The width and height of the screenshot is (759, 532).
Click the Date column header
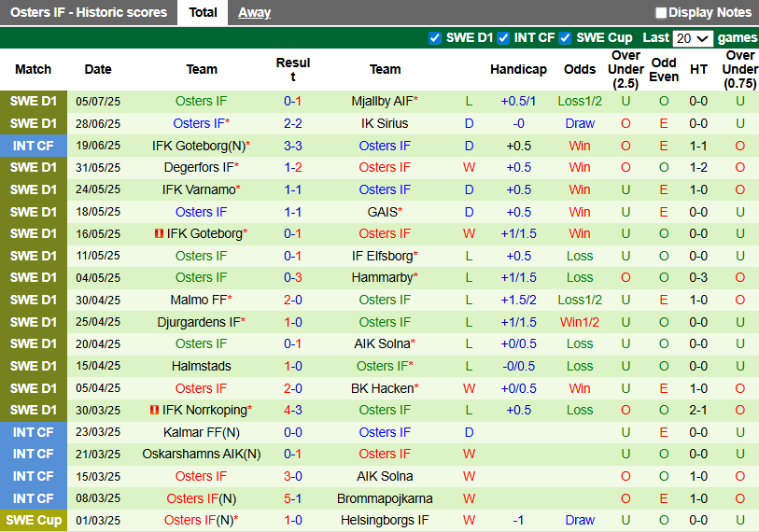click(98, 70)
